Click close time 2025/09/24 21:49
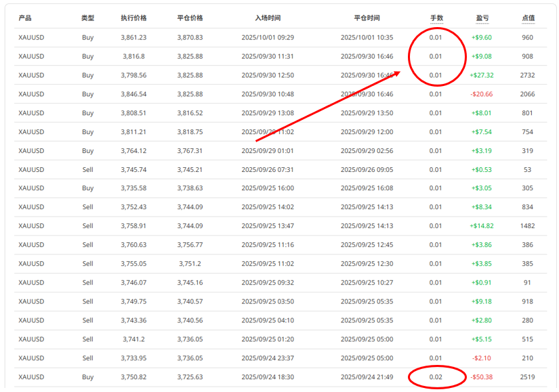This screenshot has width=559, height=392. 367,377
